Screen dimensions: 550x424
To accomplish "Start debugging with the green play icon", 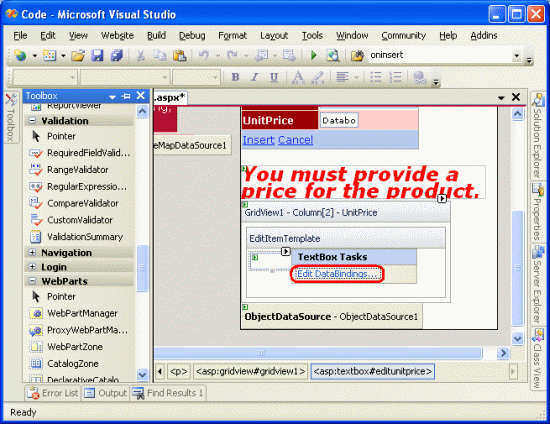I will tap(314, 55).
